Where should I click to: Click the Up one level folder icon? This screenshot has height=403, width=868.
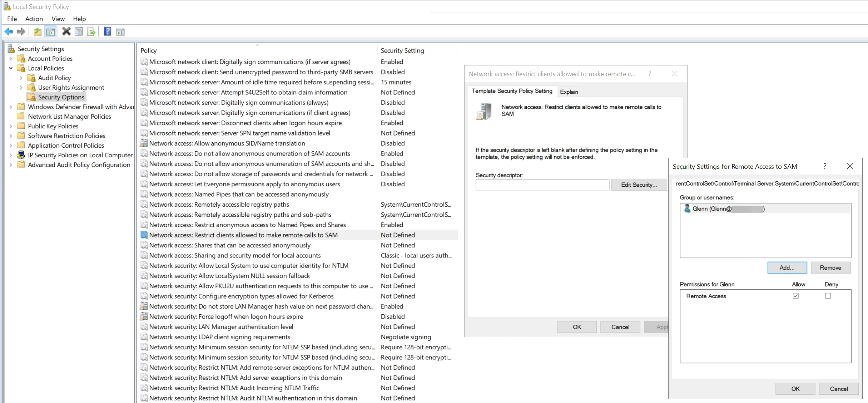38,32
